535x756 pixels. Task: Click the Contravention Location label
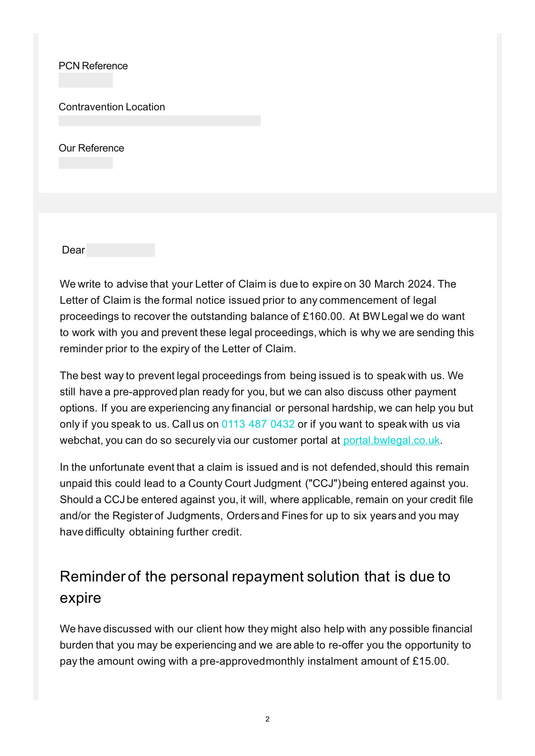click(x=112, y=107)
